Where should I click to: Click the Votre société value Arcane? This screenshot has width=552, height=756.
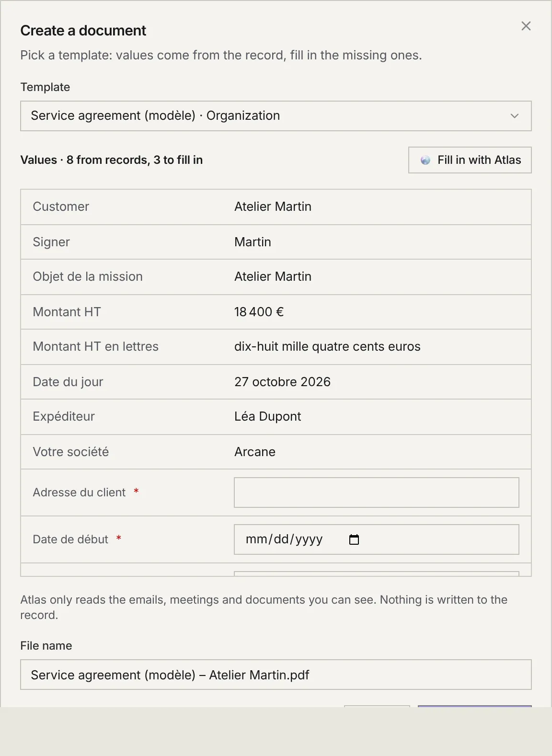(254, 452)
